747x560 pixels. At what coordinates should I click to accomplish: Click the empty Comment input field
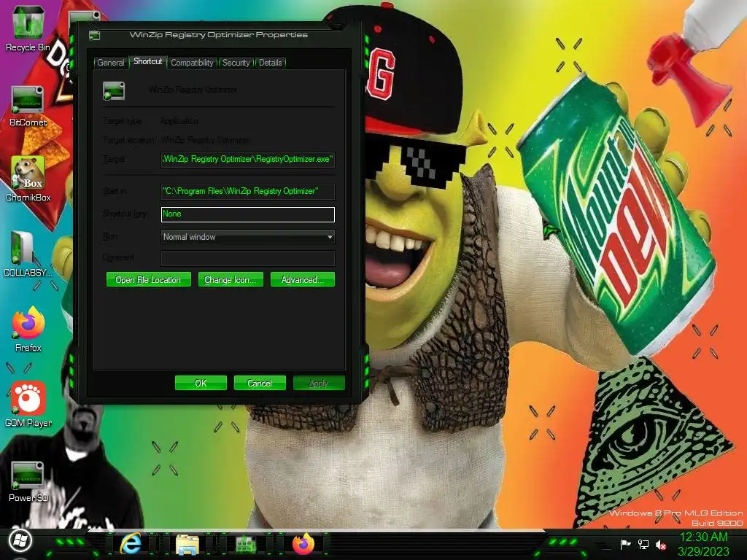point(248,258)
